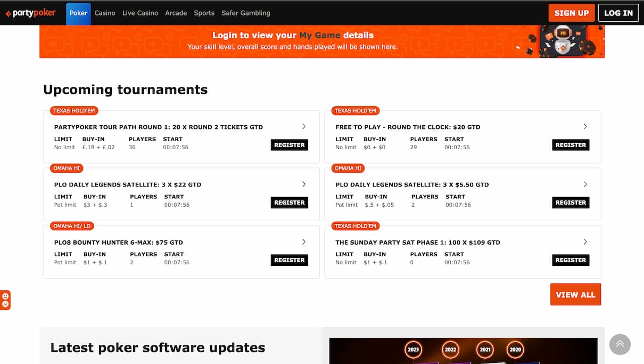
Task: Click the 2021 year badge
Action: [485, 350]
